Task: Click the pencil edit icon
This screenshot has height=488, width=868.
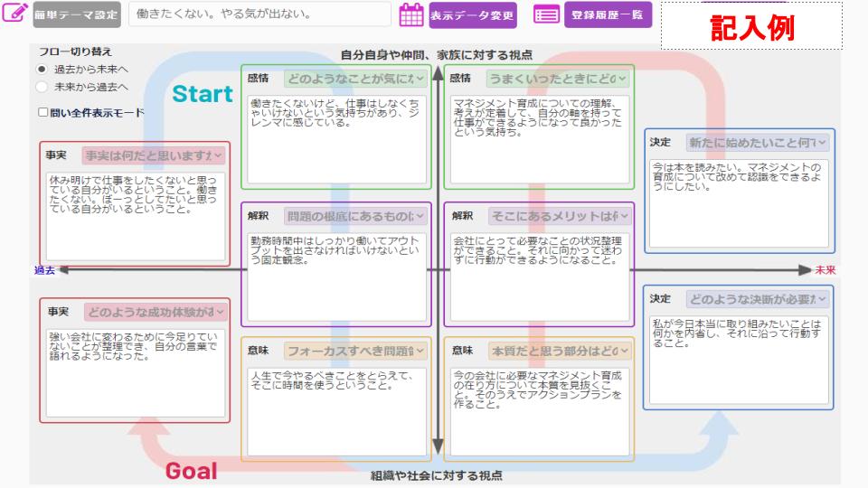Action: click(16, 15)
